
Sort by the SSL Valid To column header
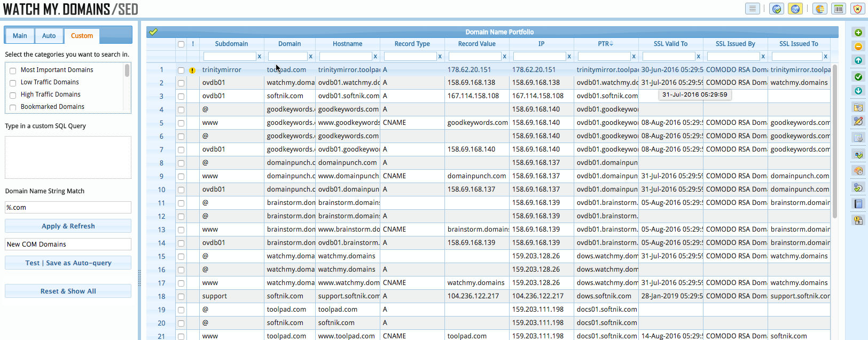(x=670, y=44)
